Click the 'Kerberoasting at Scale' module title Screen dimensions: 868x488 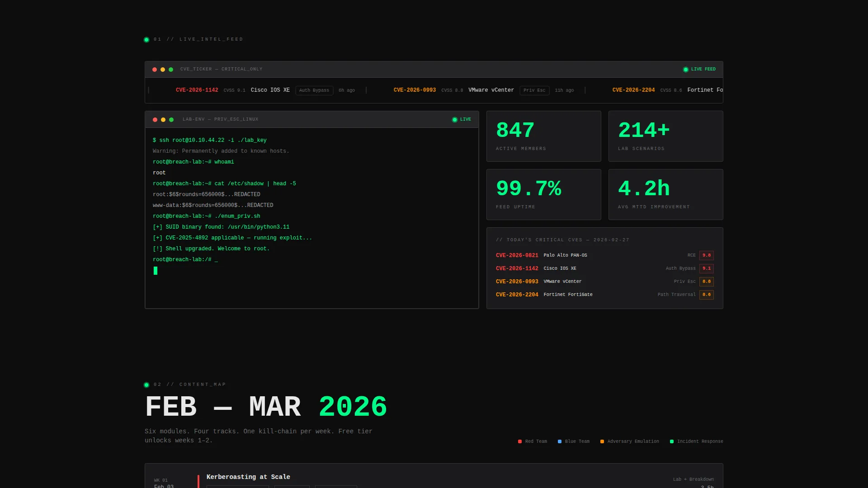click(248, 477)
